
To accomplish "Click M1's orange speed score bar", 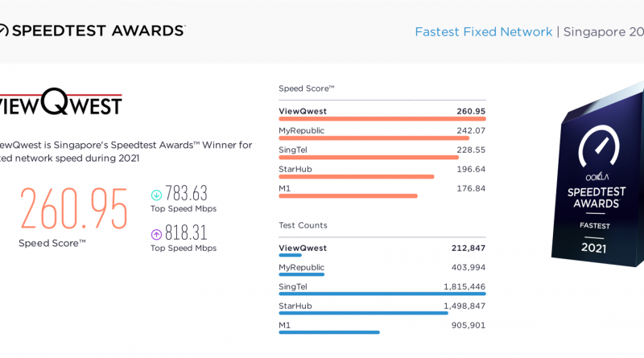I will (348, 196).
